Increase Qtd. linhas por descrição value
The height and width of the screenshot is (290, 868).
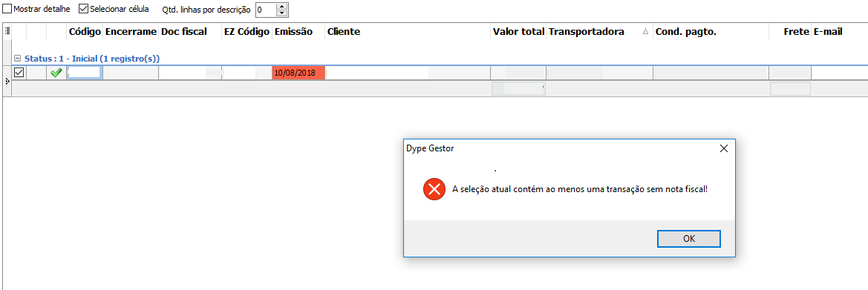281,6
